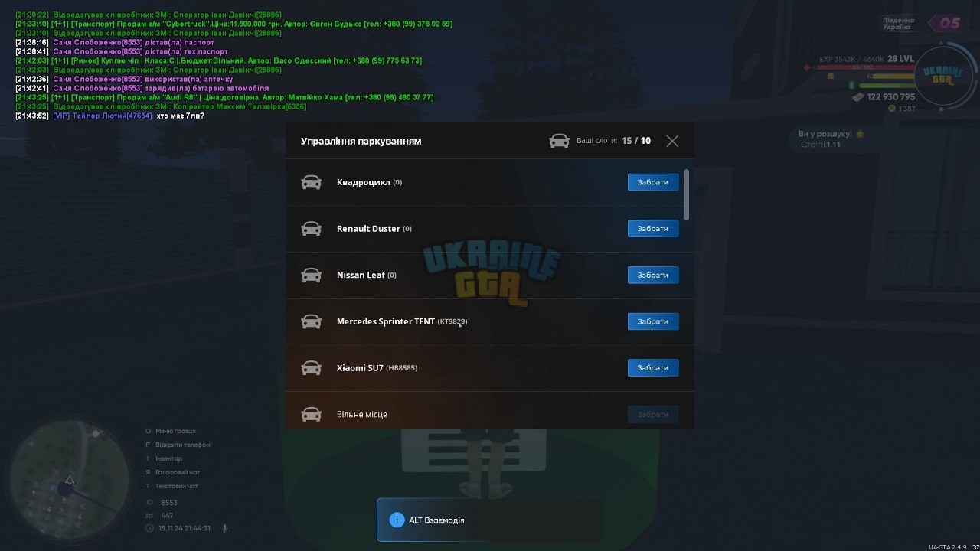Click the cash icon beside 122 930 795
The width and height of the screenshot is (980, 551).
(858, 97)
